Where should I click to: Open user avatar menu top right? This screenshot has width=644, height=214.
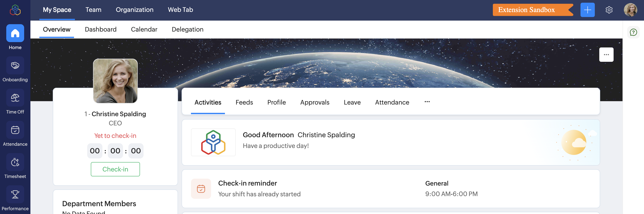pos(630,10)
